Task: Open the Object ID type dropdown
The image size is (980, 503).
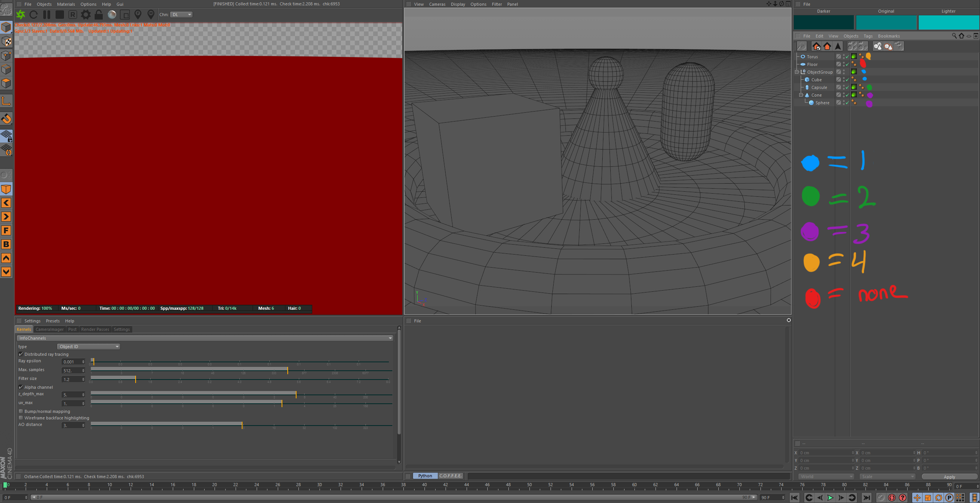Action: 88,347
